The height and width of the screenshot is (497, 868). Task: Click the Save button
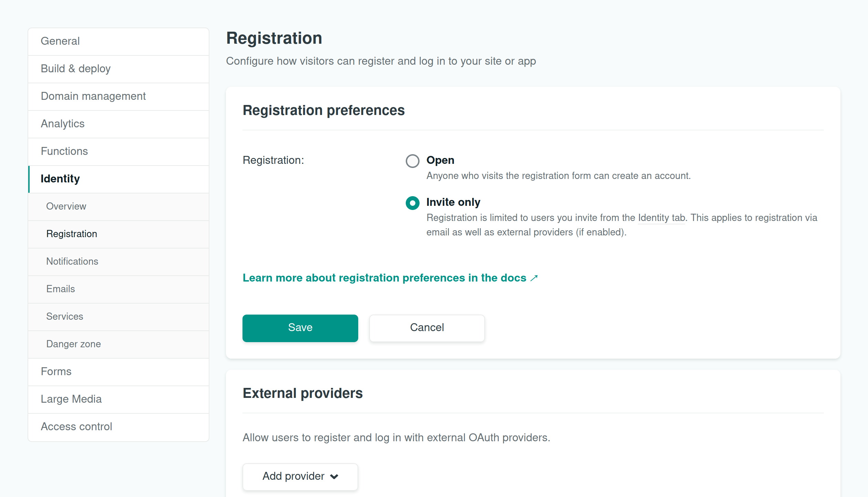tap(300, 328)
